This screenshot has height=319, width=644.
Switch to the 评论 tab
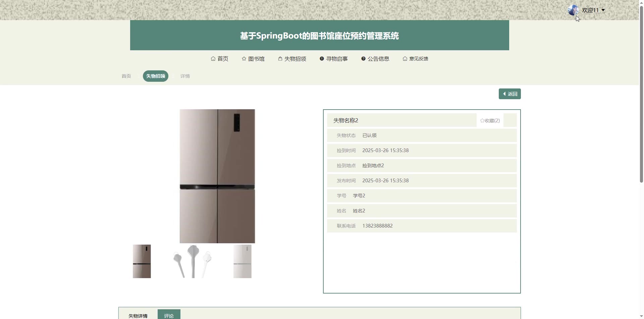point(169,316)
